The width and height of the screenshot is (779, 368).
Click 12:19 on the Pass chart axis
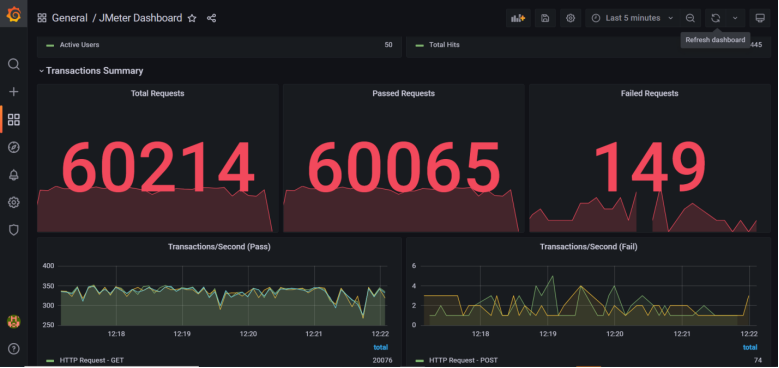click(182, 334)
